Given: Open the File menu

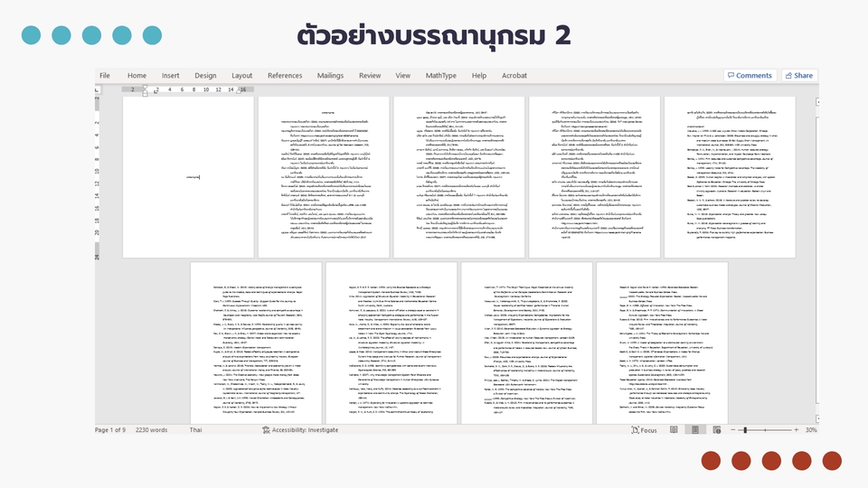Looking at the screenshot, I should (x=105, y=76).
